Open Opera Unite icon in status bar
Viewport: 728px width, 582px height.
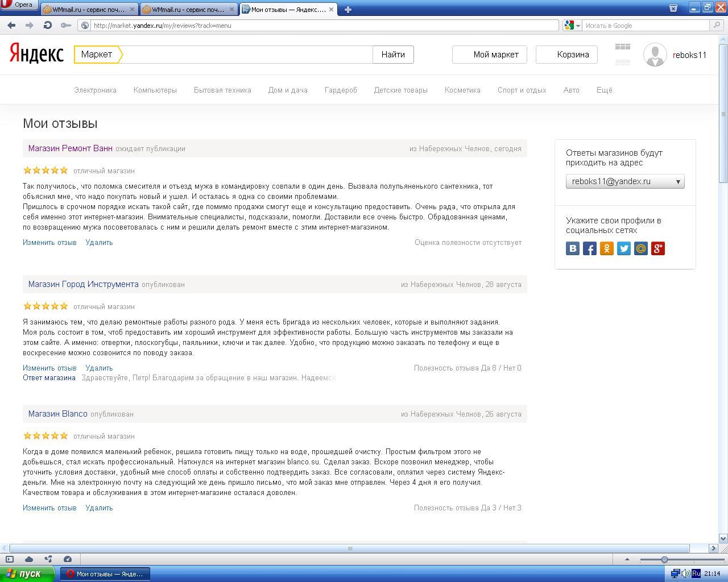[x=48, y=559]
